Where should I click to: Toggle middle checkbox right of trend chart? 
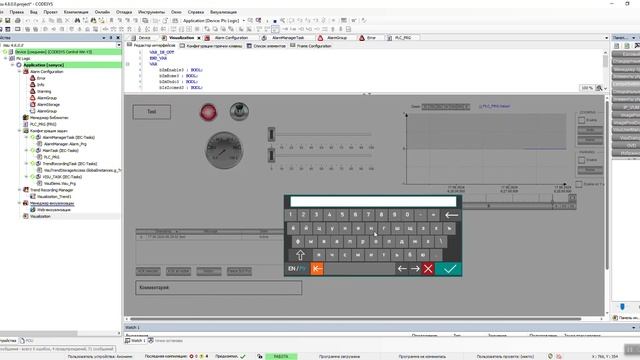[x=581, y=160]
